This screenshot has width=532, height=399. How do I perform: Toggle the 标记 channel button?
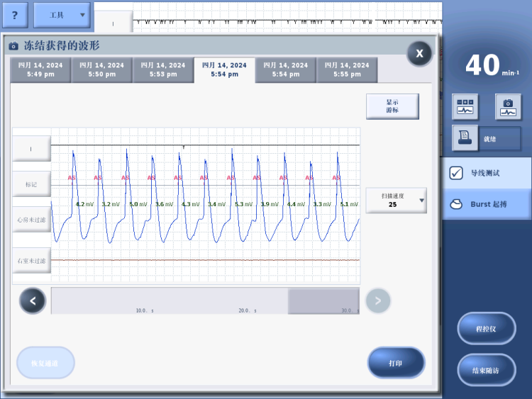[31, 184]
